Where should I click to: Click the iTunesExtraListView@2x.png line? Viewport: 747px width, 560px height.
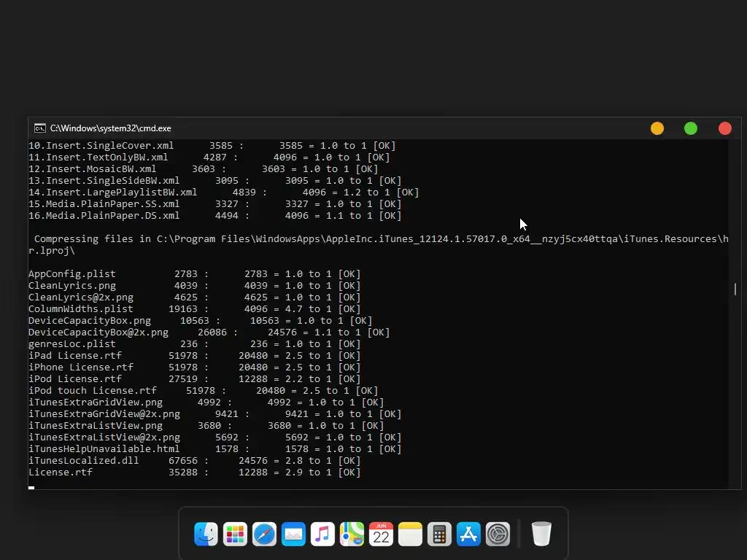pos(215,437)
